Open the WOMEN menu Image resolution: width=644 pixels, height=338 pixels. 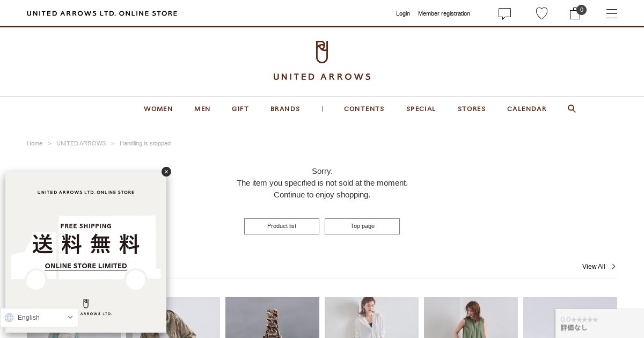158,109
